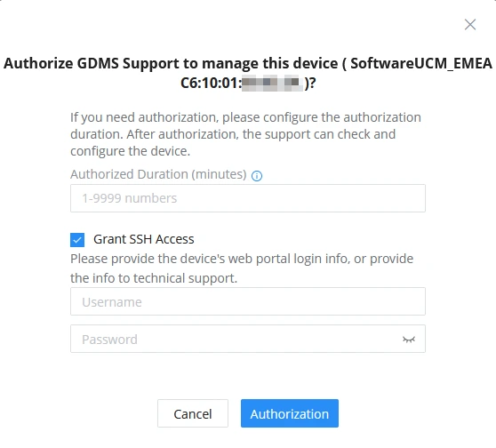Select the Password input box
The width and height of the screenshot is (496, 448).
point(248,339)
